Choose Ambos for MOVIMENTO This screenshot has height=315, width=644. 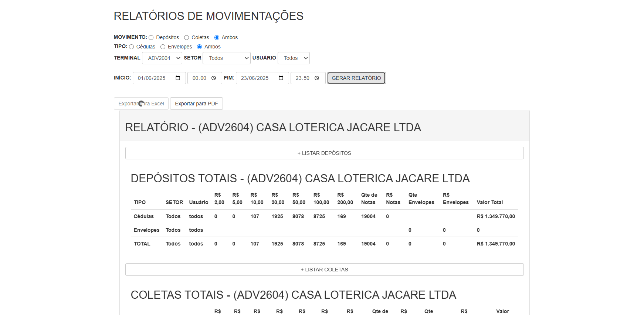[x=217, y=38]
